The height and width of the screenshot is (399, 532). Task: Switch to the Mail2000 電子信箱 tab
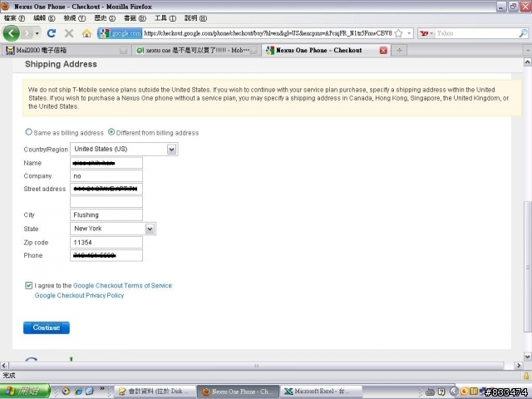click(x=66, y=50)
